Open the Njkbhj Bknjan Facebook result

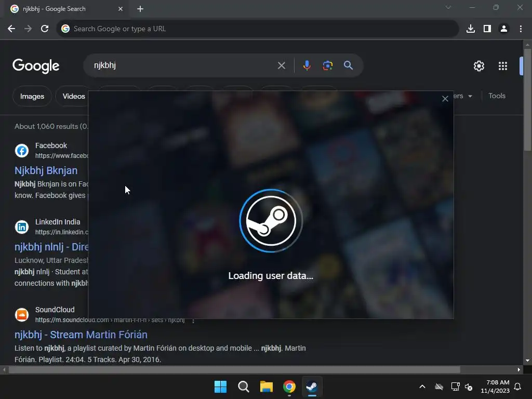[46, 170]
